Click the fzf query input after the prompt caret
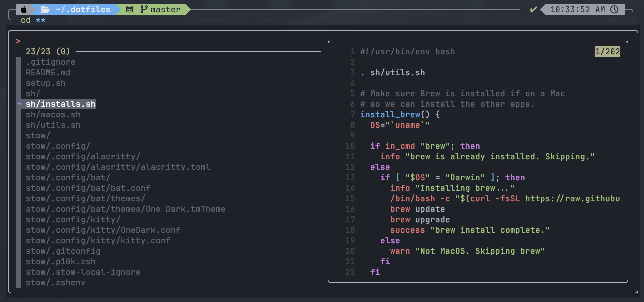The height and width of the screenshot is (302, 644). [x=170, y=41]
